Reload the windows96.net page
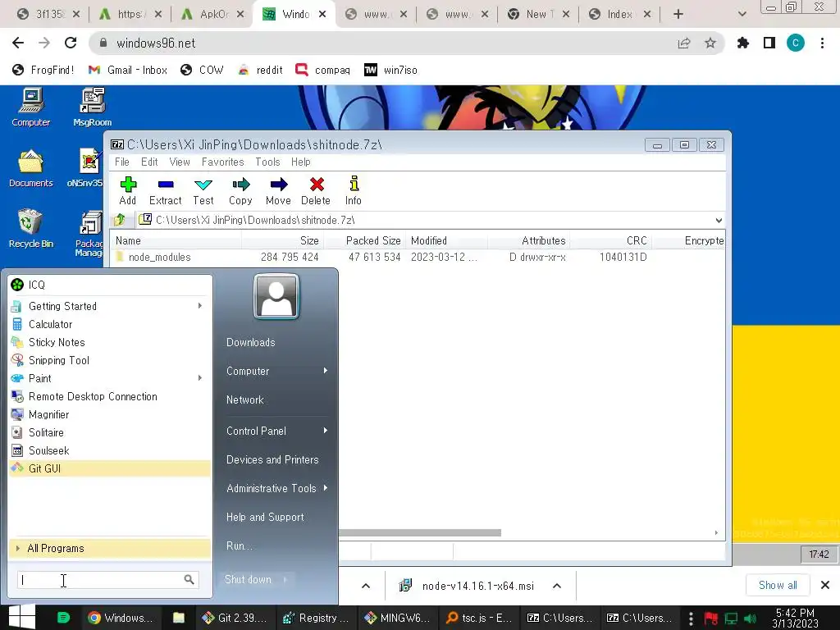The width and height of the screenshot is (840, 630). [x=71, y=43]
